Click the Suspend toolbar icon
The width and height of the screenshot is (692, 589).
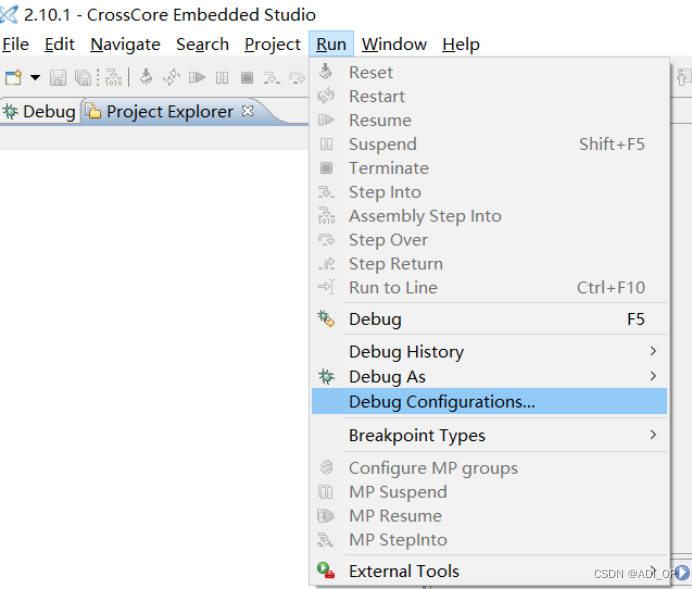[222, 78]
